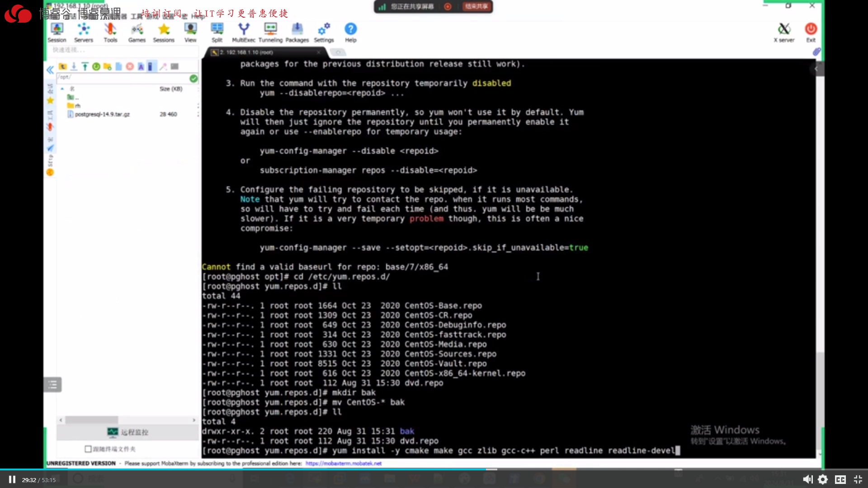Image resolution: width=868 pixels, height=488 pixels.
Task: Click the file list right scroll arrow
Action: click(x=194, y=420)
